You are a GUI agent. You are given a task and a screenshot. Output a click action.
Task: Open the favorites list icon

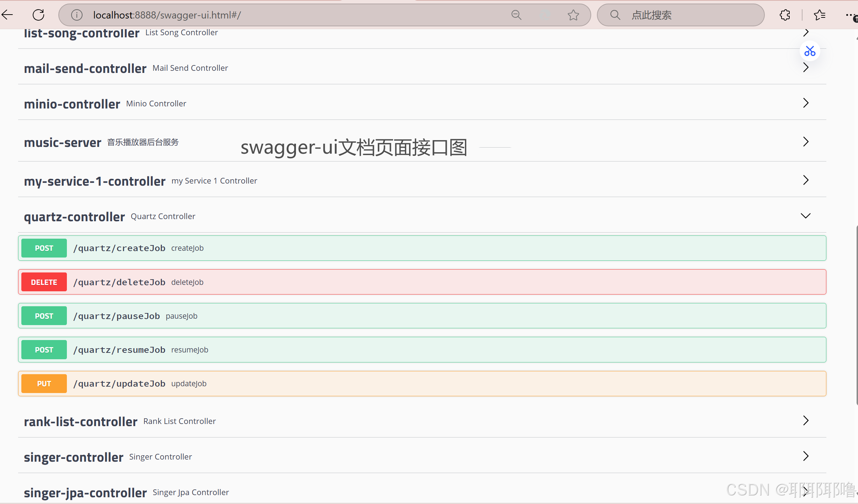tap(820, 15)
